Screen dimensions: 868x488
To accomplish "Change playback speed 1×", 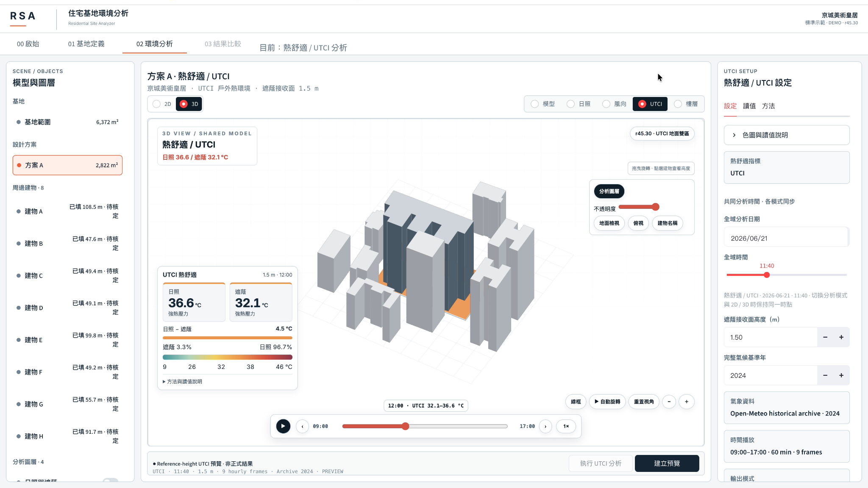I will tap(566, 426).
